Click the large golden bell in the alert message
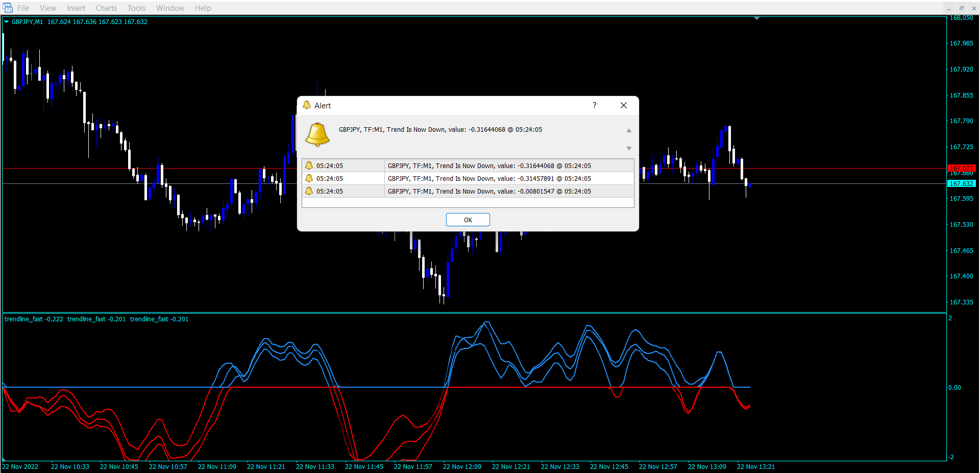The image size is (980, 473). 317,134
